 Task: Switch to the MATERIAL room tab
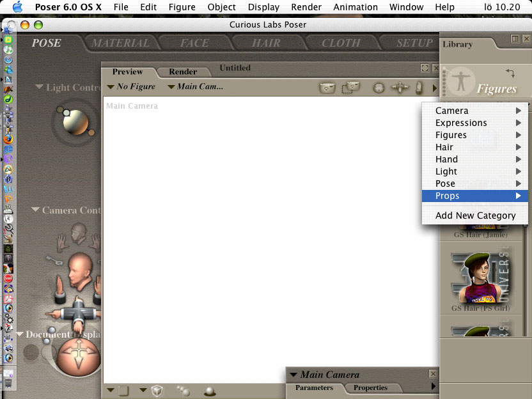click(120, 43)
